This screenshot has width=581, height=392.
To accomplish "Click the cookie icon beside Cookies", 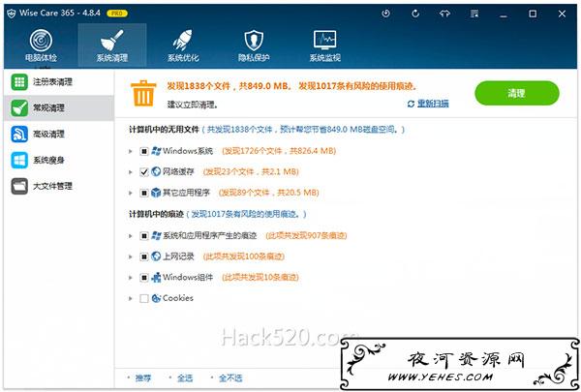I will point(156,298).
